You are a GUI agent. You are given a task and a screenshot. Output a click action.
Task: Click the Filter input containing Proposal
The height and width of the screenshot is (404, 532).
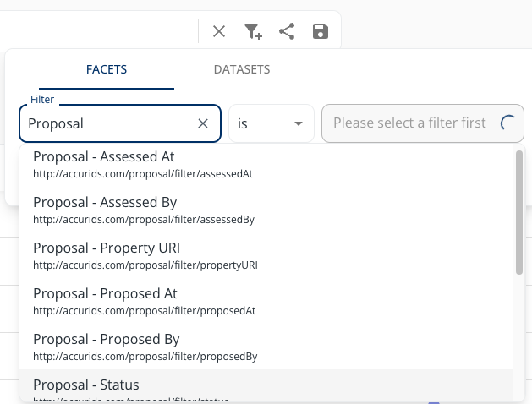[110, 123]
